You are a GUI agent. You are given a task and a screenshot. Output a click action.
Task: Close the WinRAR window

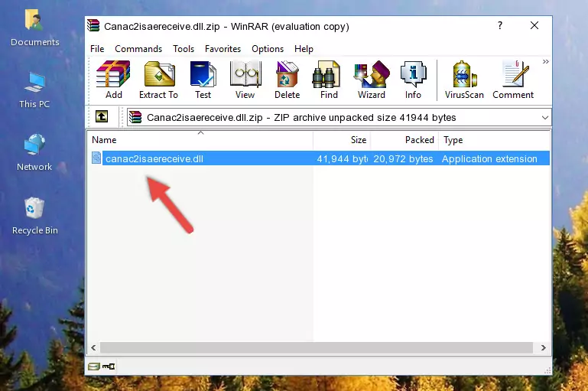coord(534,25)
